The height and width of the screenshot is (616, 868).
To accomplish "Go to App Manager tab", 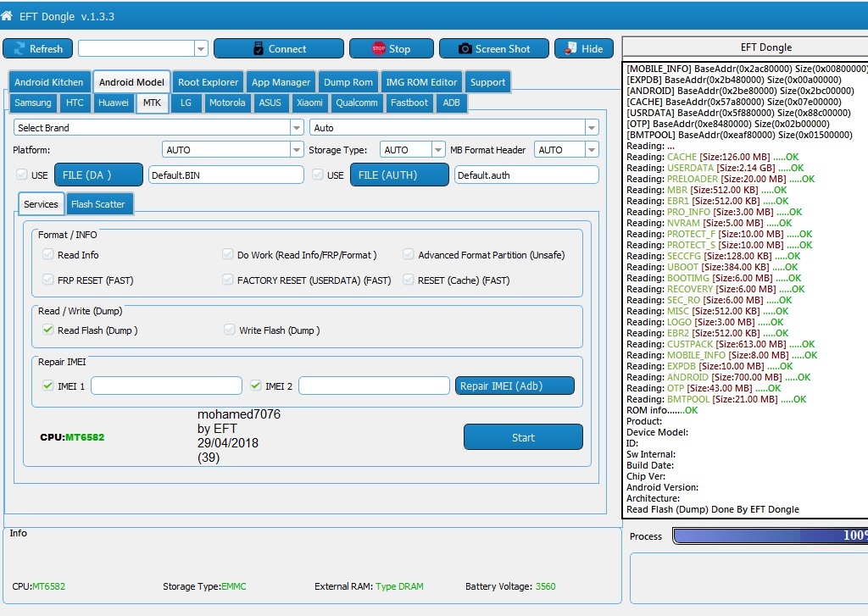I will (281, 82).
